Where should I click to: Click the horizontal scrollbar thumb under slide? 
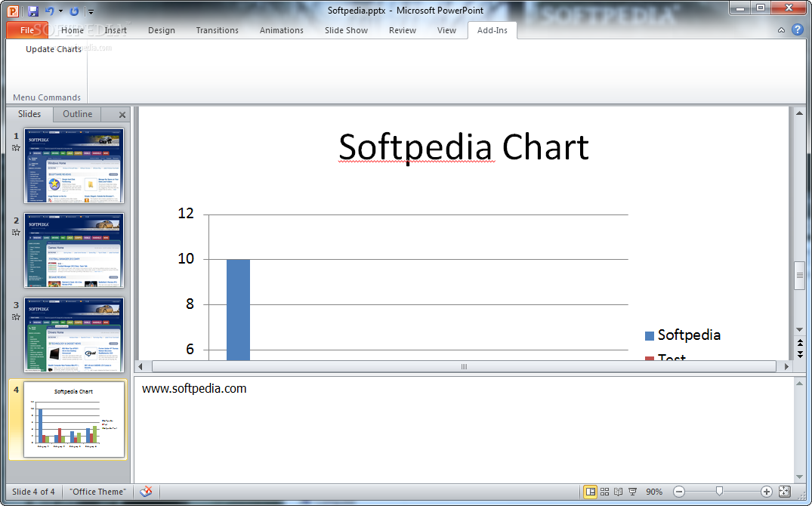(464, 366)
